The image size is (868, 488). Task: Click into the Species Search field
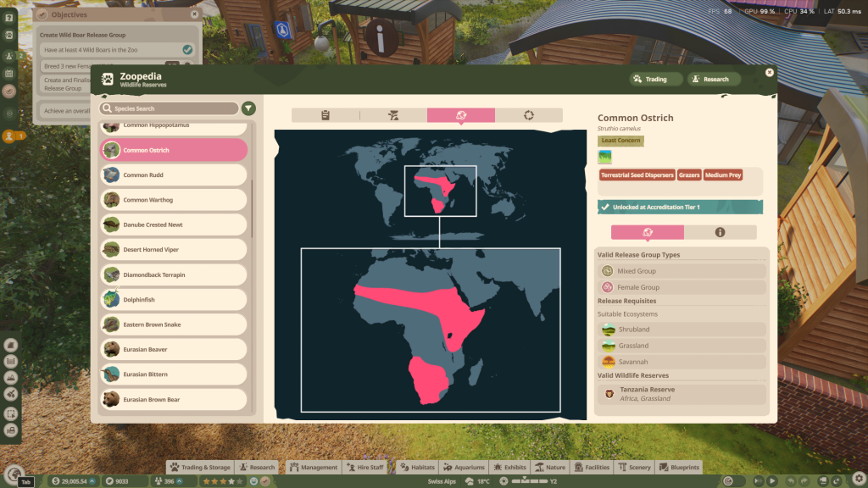pyautogui.click(x=169, y=108)
